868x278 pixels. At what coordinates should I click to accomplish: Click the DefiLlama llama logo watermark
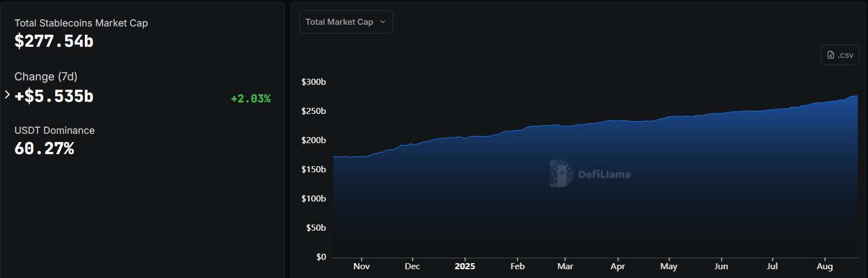561,174
